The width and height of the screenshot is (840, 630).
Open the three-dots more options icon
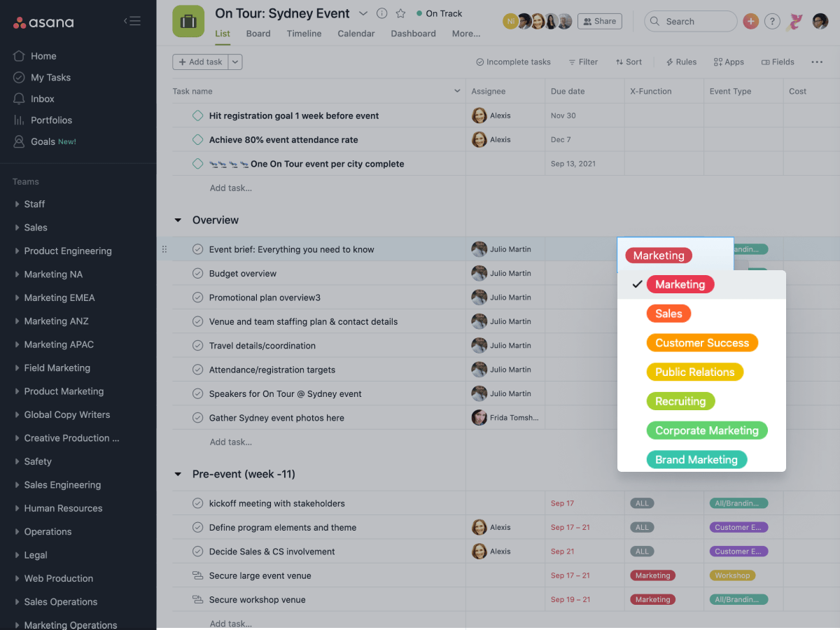817,62
